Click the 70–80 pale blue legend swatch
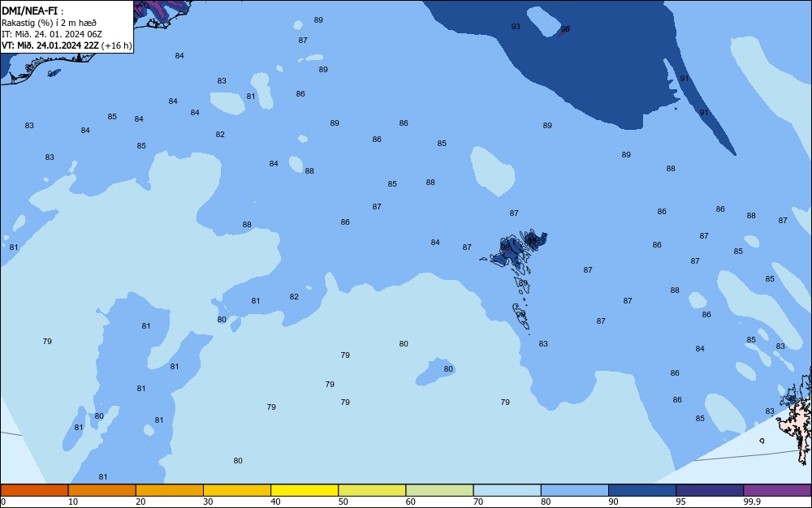 pos(507,490)
